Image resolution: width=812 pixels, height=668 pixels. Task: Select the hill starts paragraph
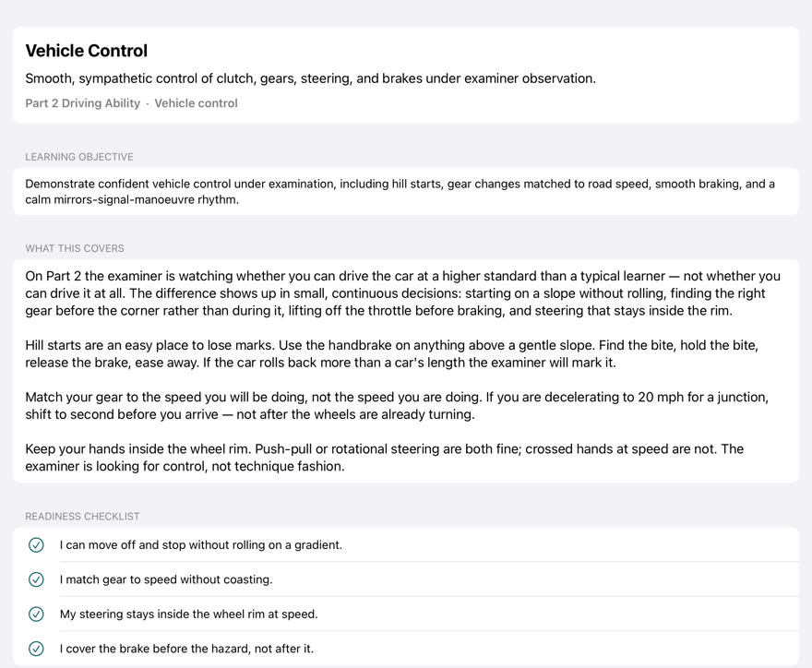point(391,353)
